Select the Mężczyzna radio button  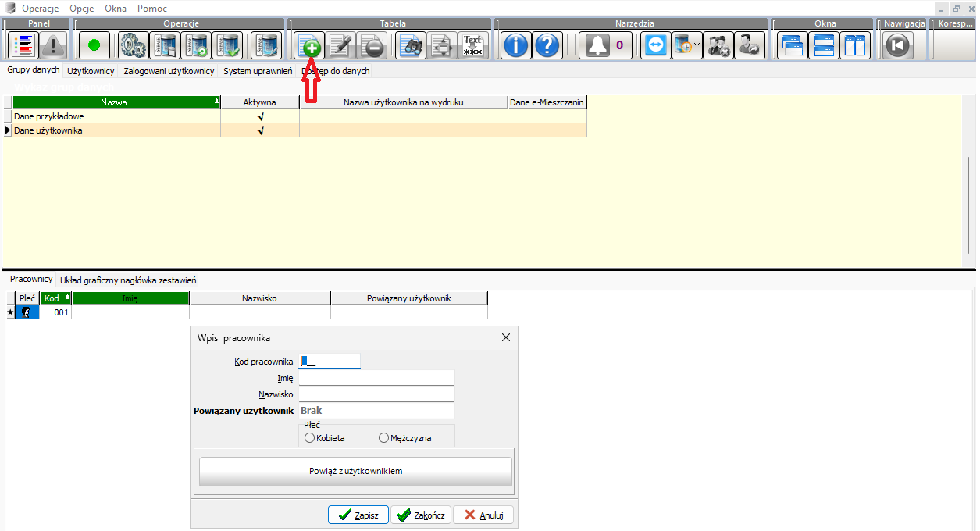[383, 438]
